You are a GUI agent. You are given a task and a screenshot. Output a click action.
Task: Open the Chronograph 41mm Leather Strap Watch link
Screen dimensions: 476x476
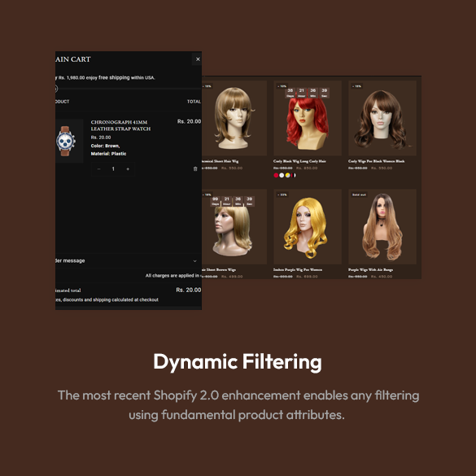coord(120,125)
